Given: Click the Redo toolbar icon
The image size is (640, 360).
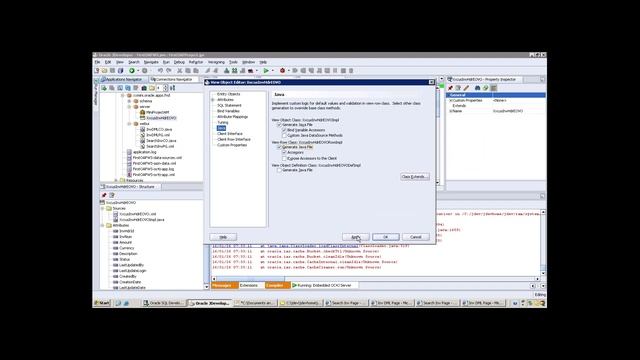Looking at the screenshot, I should (x=168, y=71).
